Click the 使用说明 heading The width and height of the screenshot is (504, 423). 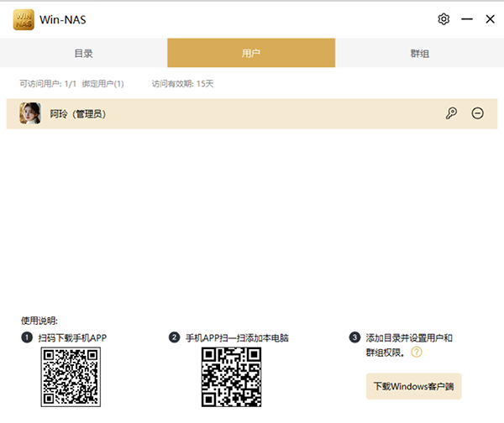point(39,321)
